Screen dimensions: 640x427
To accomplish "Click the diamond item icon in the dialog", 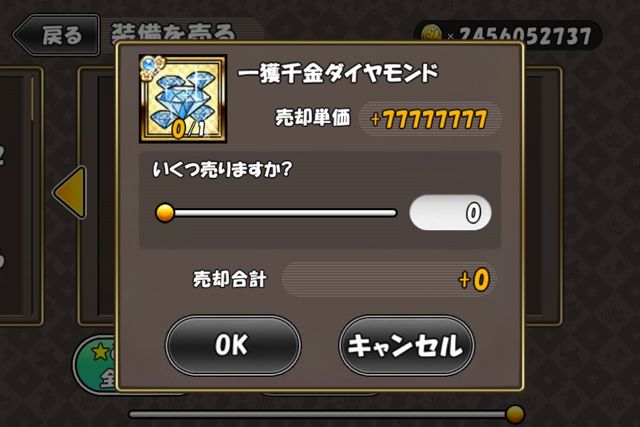I will 183,99.
